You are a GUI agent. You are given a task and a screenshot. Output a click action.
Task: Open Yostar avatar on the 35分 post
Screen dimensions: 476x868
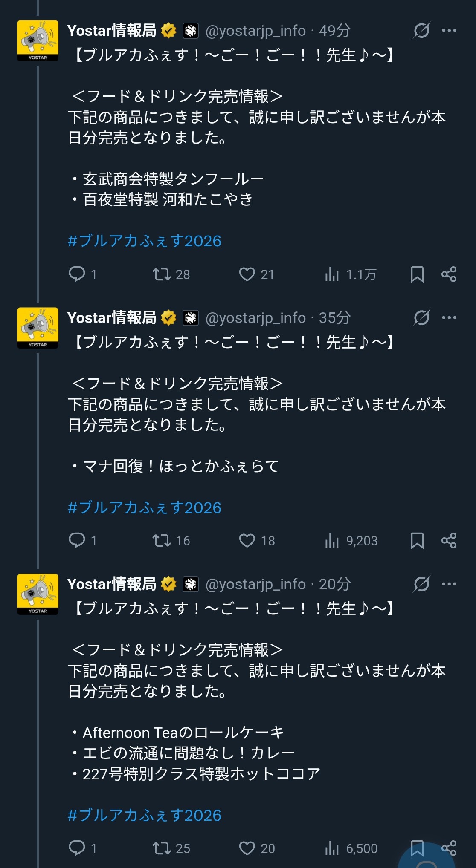[38, 328]
